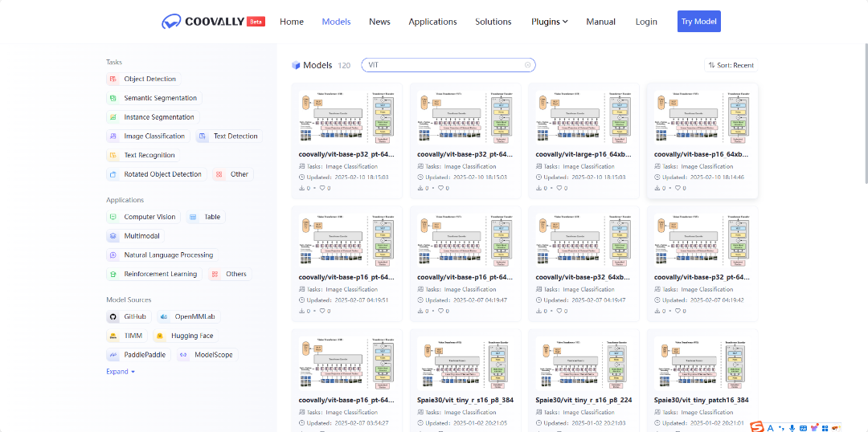Viewport: 868px width, 432px height.
Task: Like the vit-base-p16_64xb model via heart icon
Action: (678, 188)
